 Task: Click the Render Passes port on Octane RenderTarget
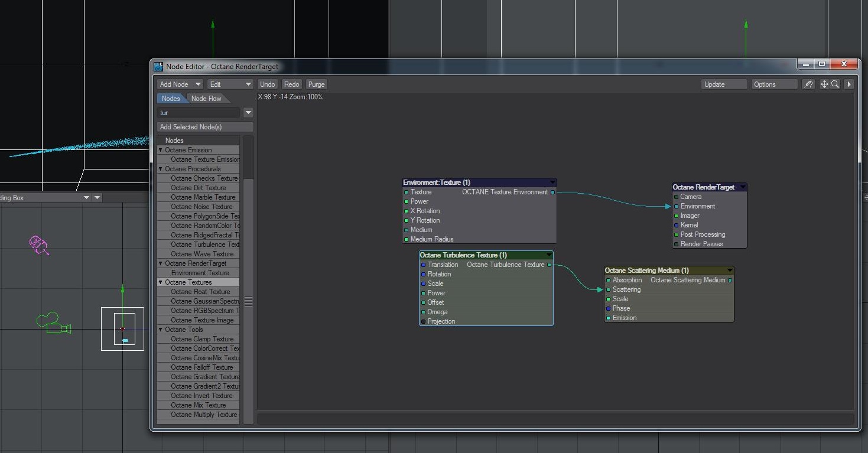[x=676, y=244]
